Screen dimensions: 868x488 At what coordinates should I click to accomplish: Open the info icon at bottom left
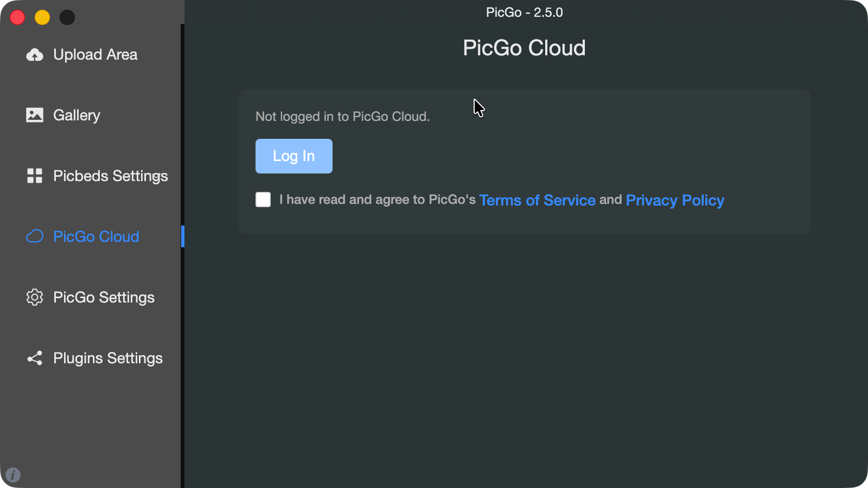[14, 475]
